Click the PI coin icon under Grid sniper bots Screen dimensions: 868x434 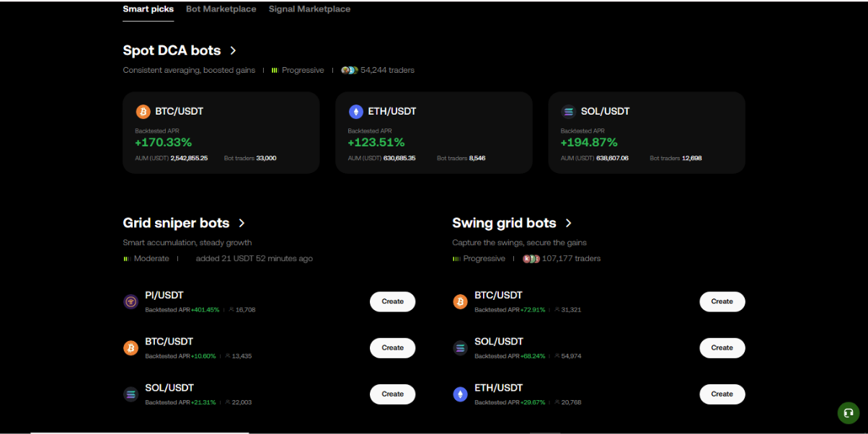pyautogui.click(x=130, y=301)
